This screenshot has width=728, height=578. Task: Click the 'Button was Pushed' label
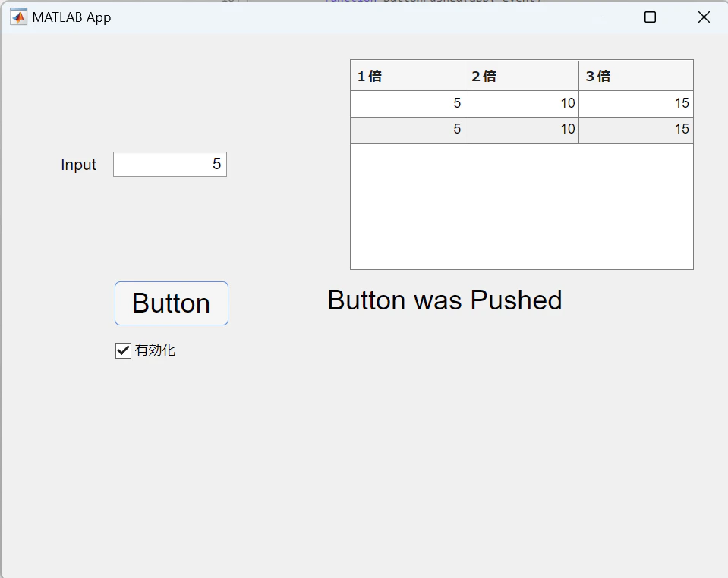pos(445,300)
